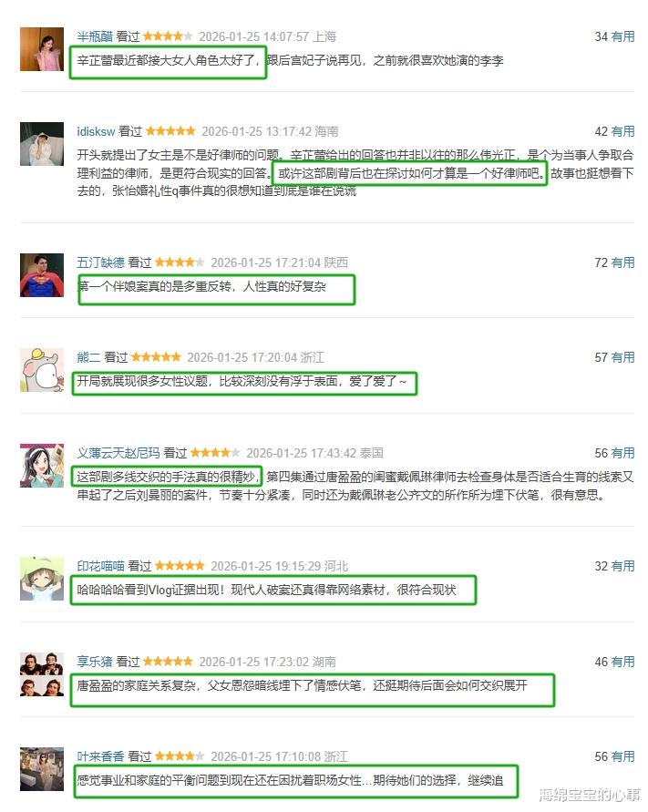Open 义薄云天赵尼玛's anime avatar

click(x=42, y=465)
